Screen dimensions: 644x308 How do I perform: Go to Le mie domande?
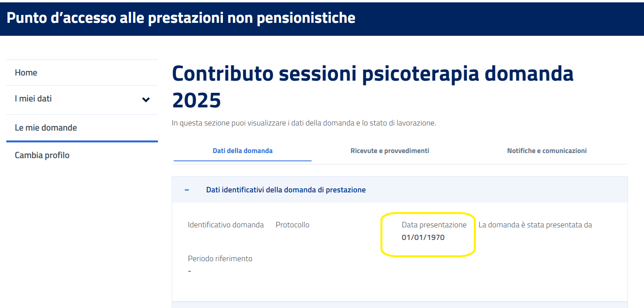[x=46, y=128]
